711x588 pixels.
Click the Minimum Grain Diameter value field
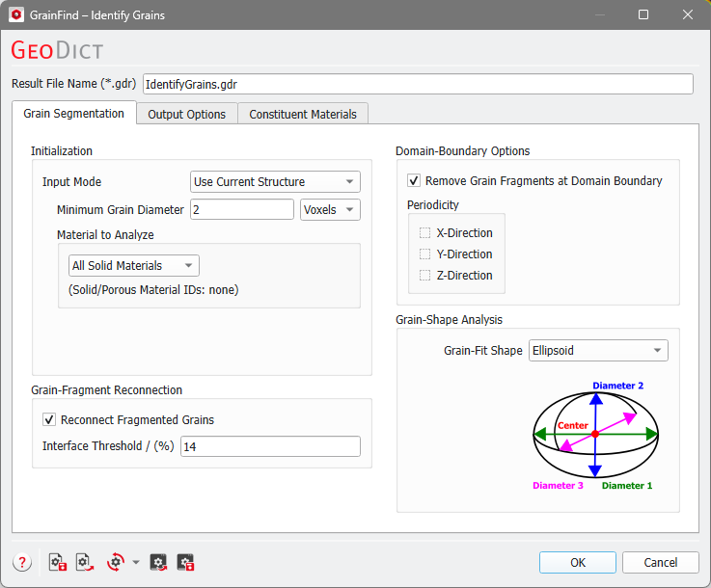pyautogui.click(x=242, y=210)
